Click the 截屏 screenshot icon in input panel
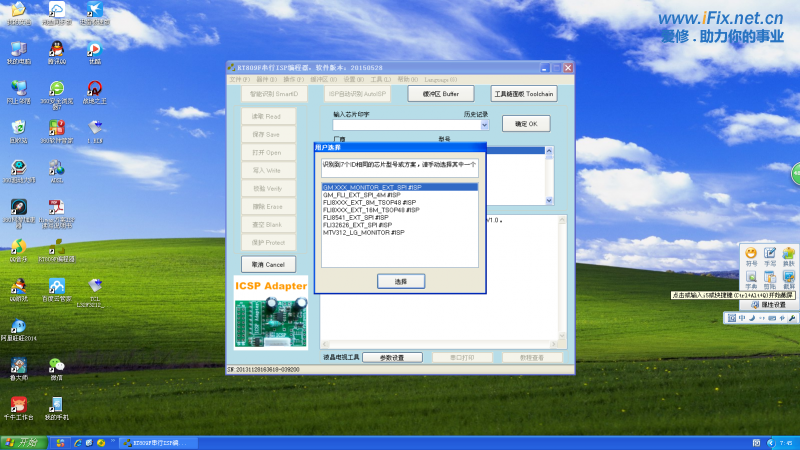The width and height of the screenshot is (800, 450). tap(788, 280)
